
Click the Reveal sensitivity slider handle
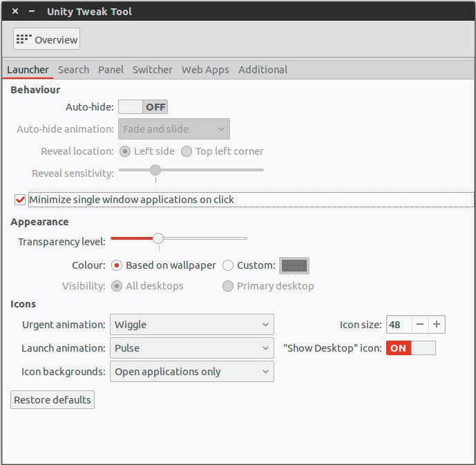click(x=155, y=170)
